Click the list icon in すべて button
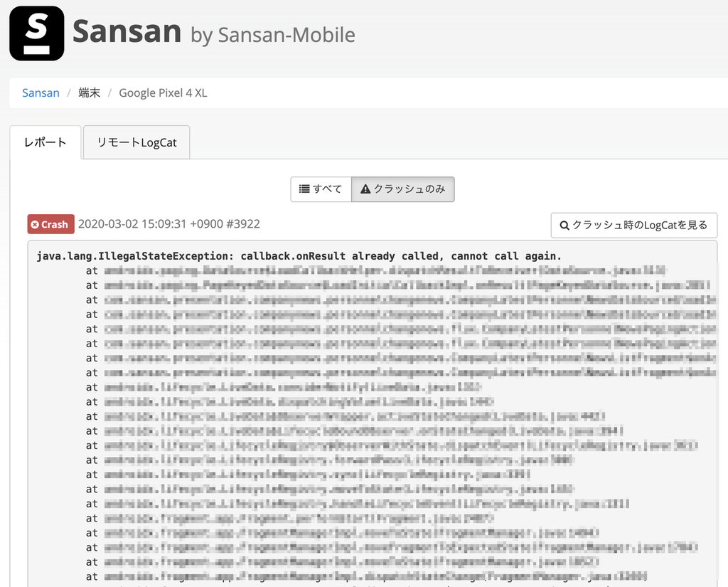Image resolution: width=728 pixels, height=587 pixels. pyautogui.click(x=304, y=189)
